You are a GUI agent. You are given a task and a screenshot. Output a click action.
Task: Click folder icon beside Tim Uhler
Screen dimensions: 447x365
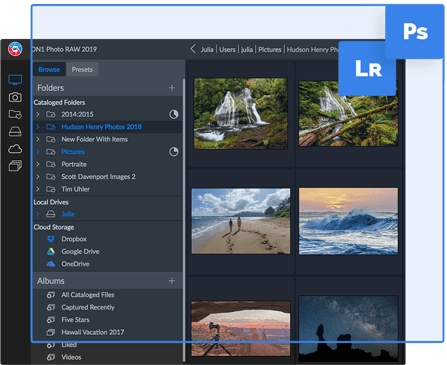click(x=51, y=189)
